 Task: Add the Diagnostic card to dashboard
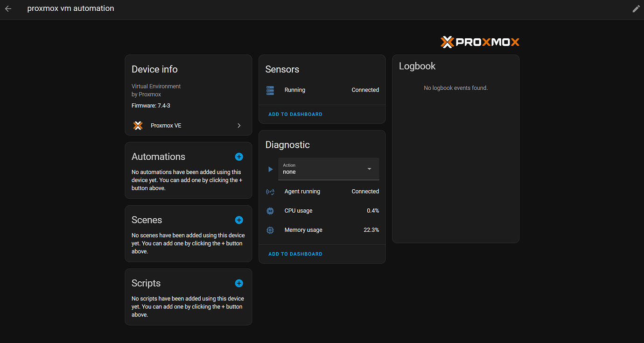295,254
